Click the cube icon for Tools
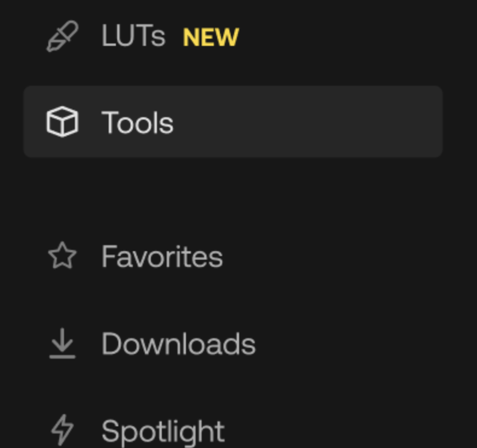The image size is (477, 448). pyautogui.click(x=62, y=122)
